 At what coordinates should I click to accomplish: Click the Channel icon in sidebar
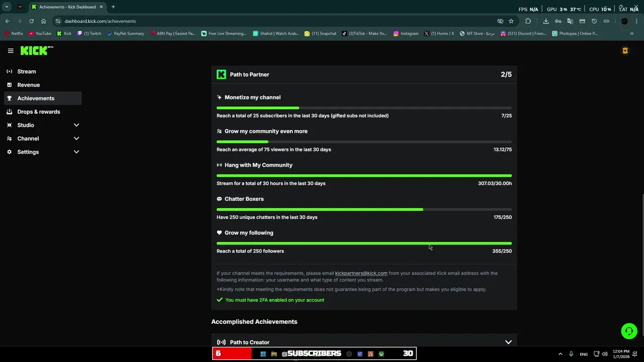(9, 138)
